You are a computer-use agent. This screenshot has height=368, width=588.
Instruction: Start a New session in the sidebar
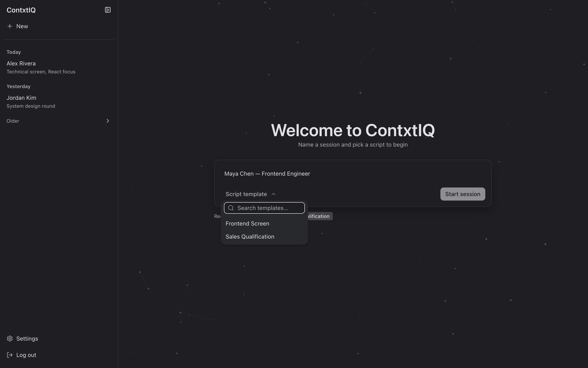pyautogui.click(x=59, y=26)
